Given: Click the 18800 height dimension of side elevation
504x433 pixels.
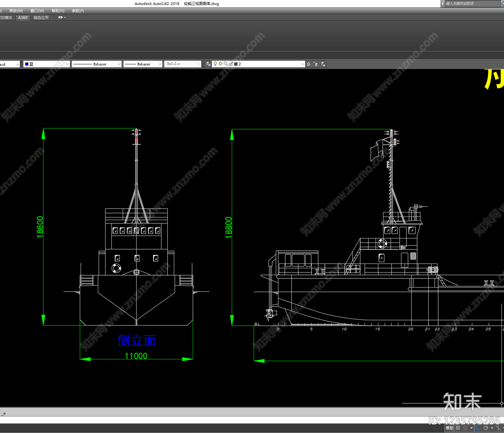Looking at the screenshot, I should (40, 227).
